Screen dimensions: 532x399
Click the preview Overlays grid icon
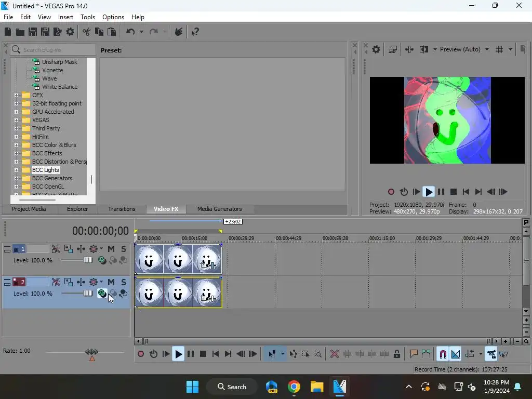tap(499, 49)
